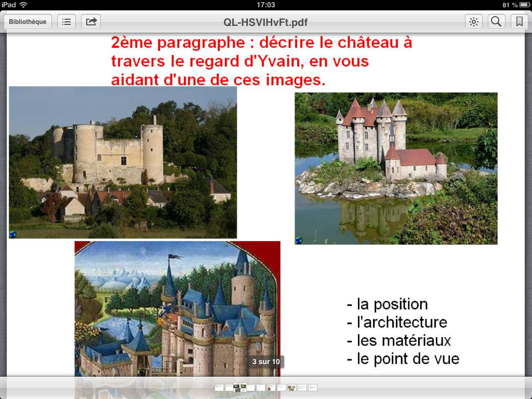Open the second page thumbnail
The height and width of the screenshot is (399, 532).
[229, 388]
